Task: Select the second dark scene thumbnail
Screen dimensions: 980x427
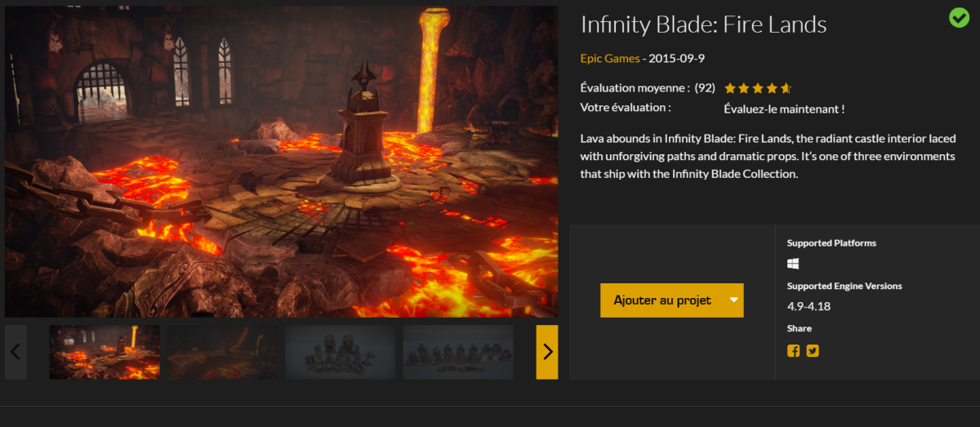Action: coord(222,352)
